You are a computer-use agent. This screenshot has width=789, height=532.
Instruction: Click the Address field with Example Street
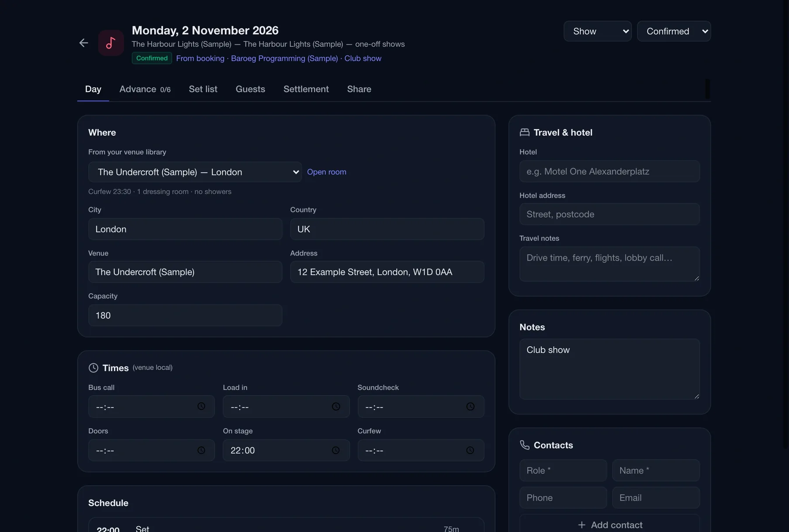(387, 272)
